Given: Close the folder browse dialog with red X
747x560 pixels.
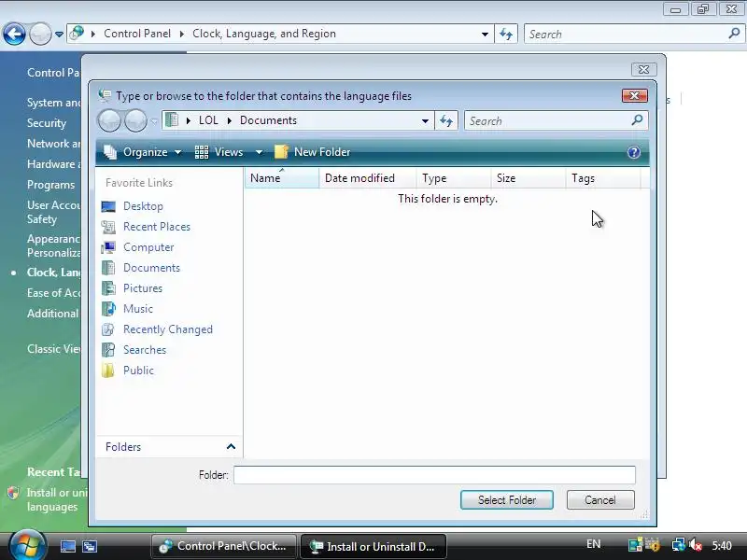Looking at the screenshot, I should (635, 96).
